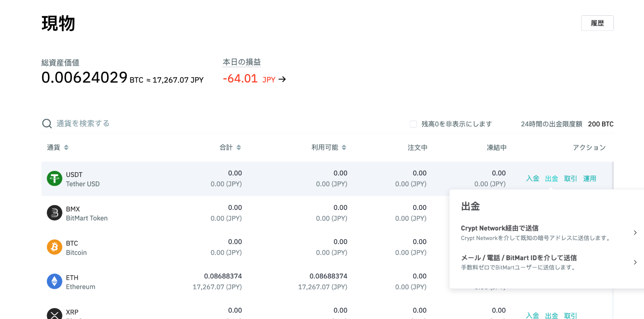Open メール/電話/BitMart ID送信 chevron
Viewport: 644px width, 319px height.
[635, 262]
